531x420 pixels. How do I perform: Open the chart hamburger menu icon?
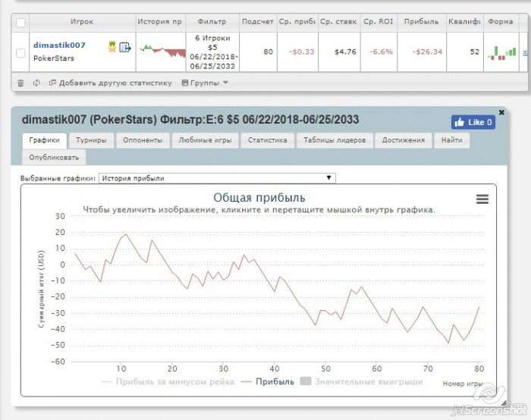click(482, 199)
